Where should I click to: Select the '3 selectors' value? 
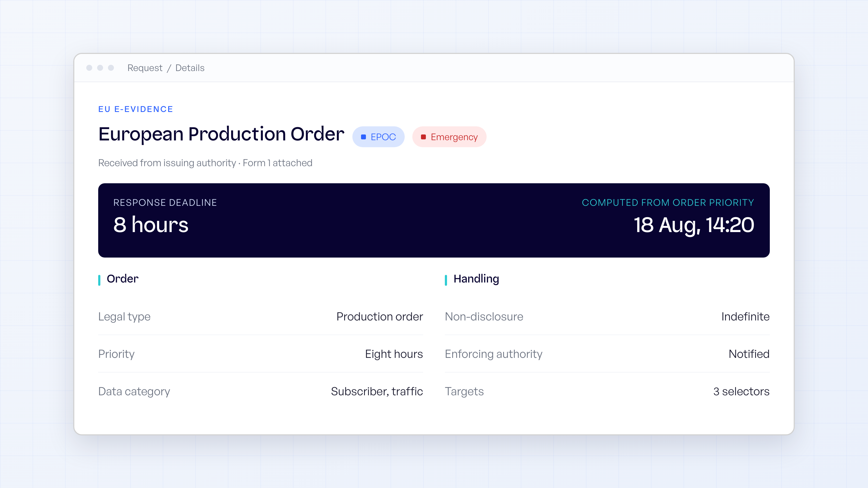741,391
